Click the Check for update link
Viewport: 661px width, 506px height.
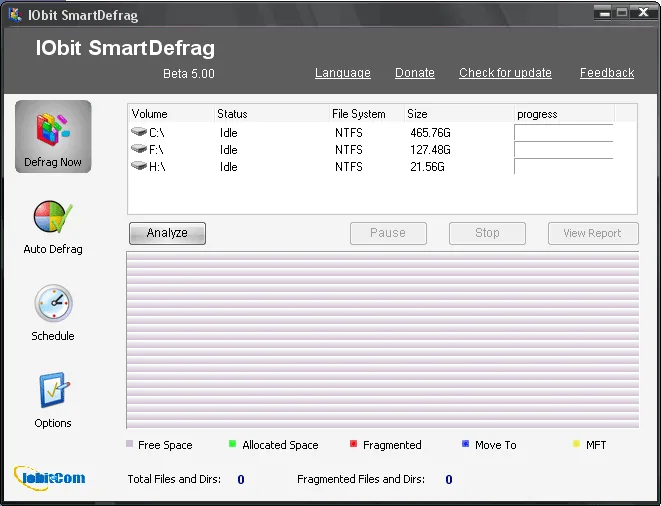(505, 73)
